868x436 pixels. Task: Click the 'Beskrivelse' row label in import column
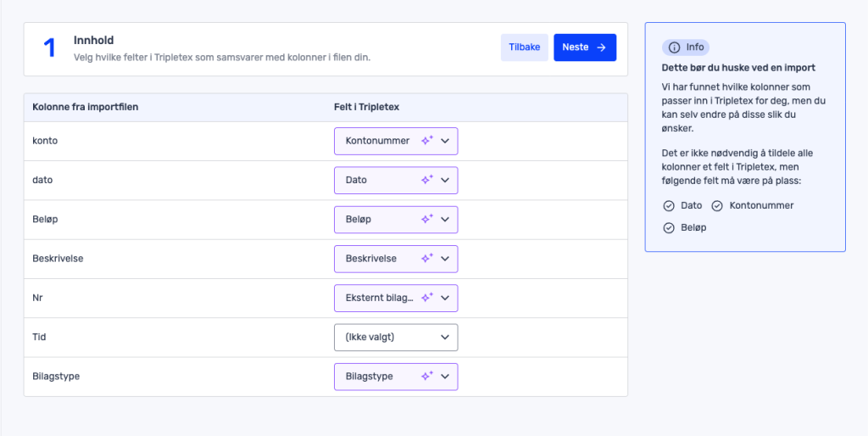[58, 259]
